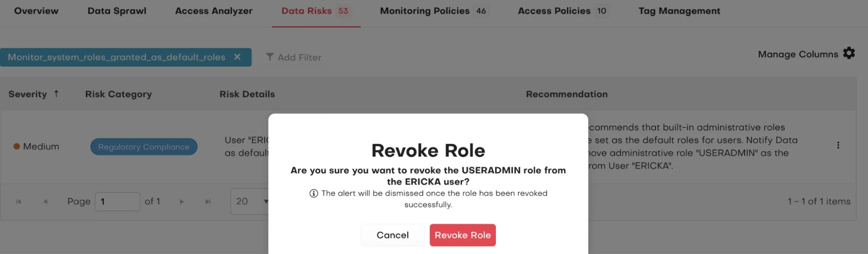The width and height of the screenshot is (868, 254).
Task: Open the Access Analyzer tab
Action: tap(214, 11)
